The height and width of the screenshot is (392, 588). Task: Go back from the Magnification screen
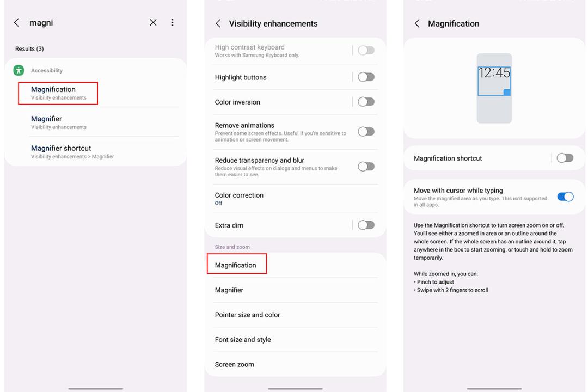(417, 23)
